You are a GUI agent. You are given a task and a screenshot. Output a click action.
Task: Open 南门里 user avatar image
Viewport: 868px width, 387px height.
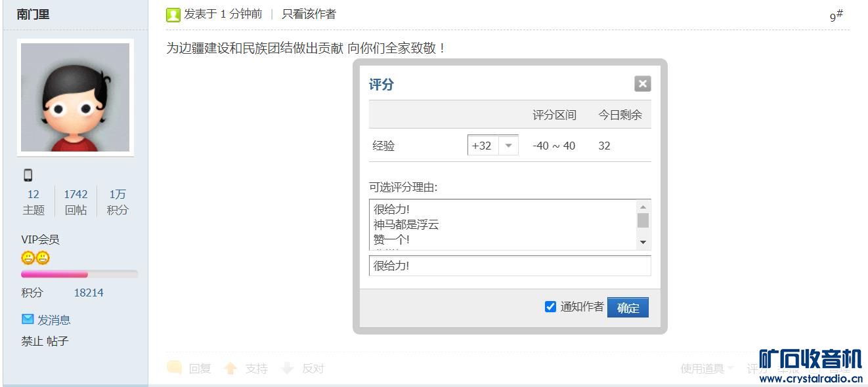coord(76,97)
